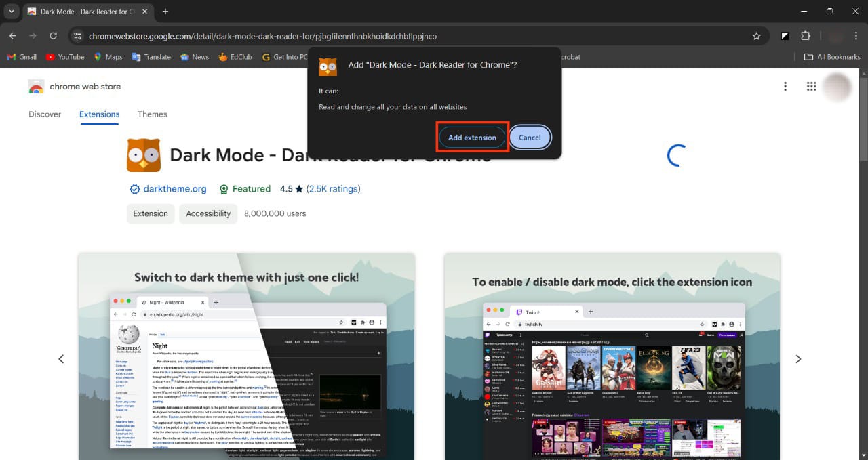Cancel the add extension dialog
The width and height of the screenshot is (868, 460).
pyautogui.click(x=530, y=138)
